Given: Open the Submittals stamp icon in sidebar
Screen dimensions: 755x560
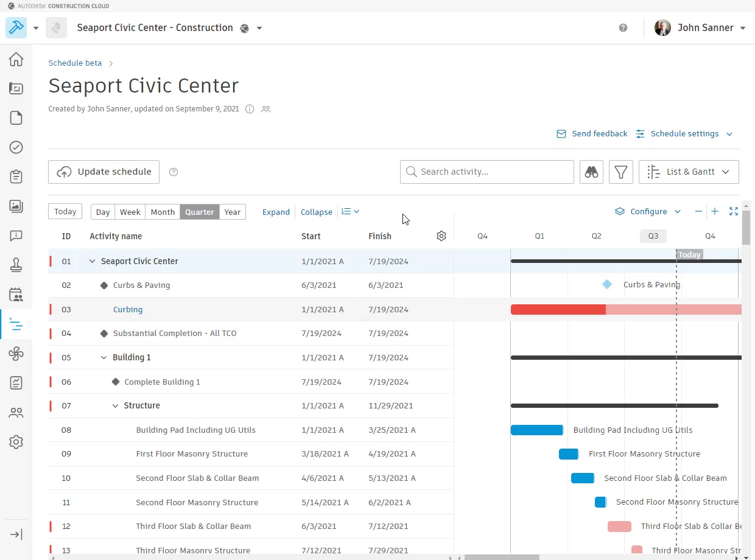Looking at the screenshot, I should click(16, 265).
